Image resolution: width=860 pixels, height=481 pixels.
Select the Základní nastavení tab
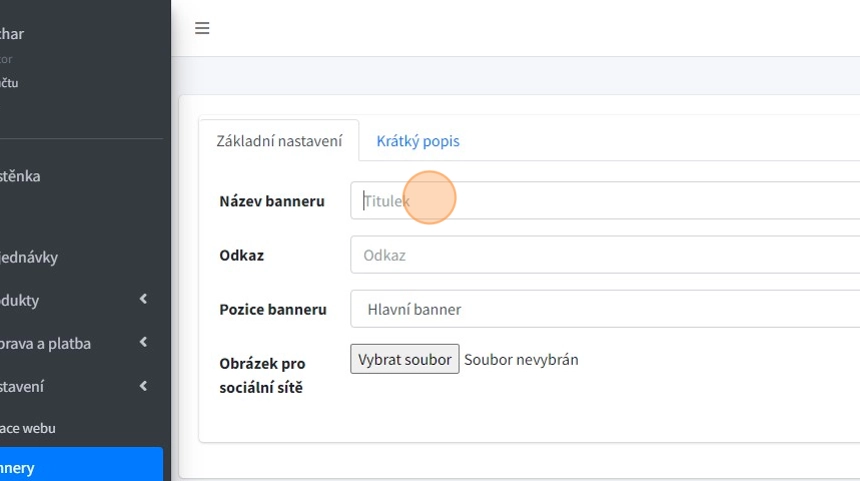pos(279,141)
